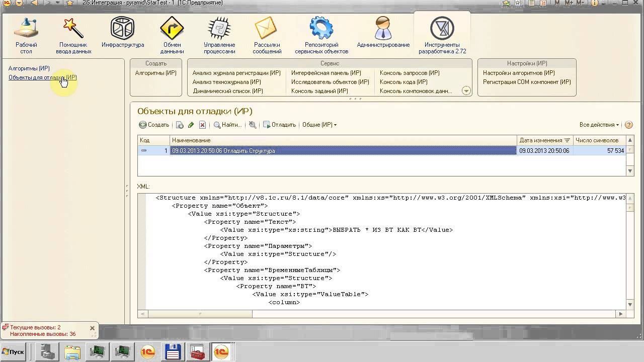
Task: Sort by Код column header
Action: [153, 140]
